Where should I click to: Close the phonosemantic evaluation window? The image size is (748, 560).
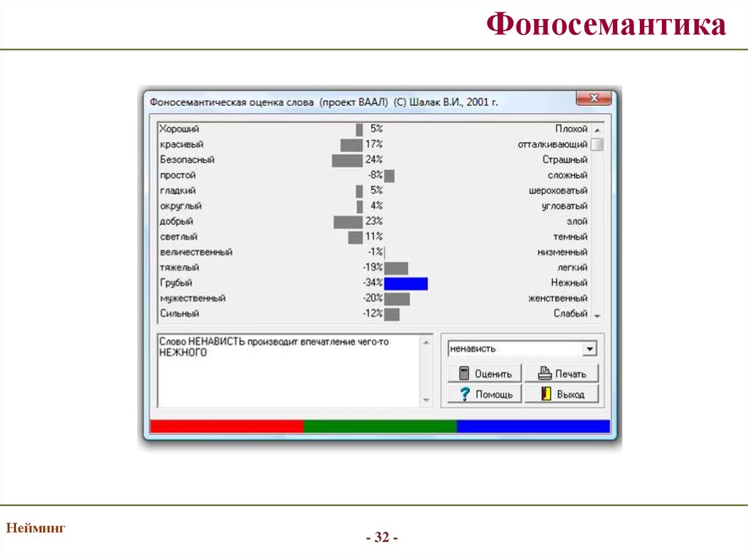click(594, 98)
